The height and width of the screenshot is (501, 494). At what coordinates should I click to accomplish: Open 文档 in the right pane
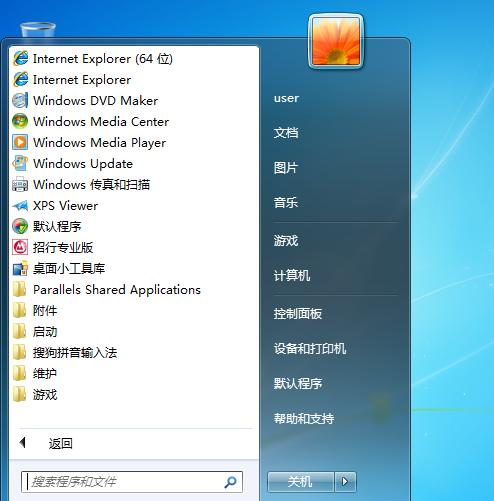(x=286, y=133)
